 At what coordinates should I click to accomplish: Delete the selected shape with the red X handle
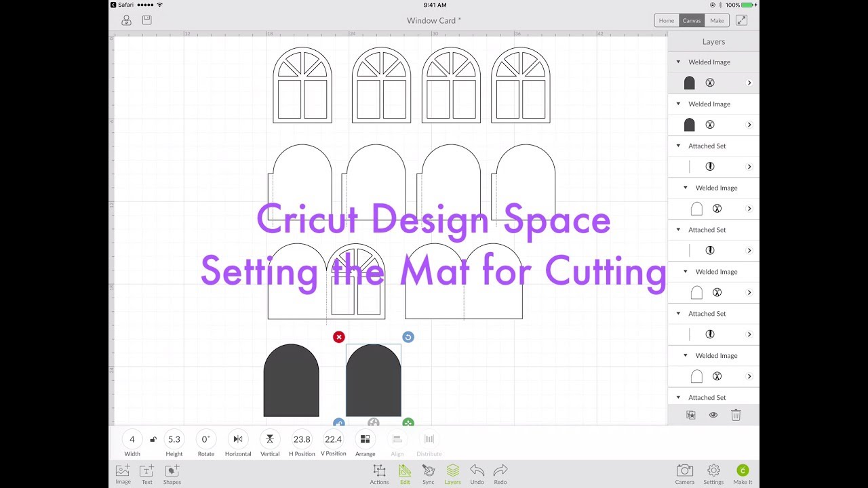coord(339,337)
